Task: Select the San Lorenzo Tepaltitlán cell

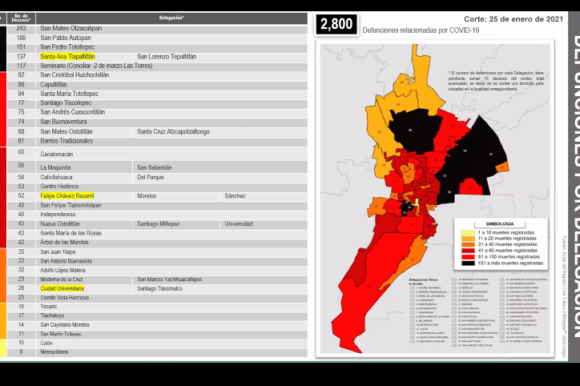Action: point(167,57)
